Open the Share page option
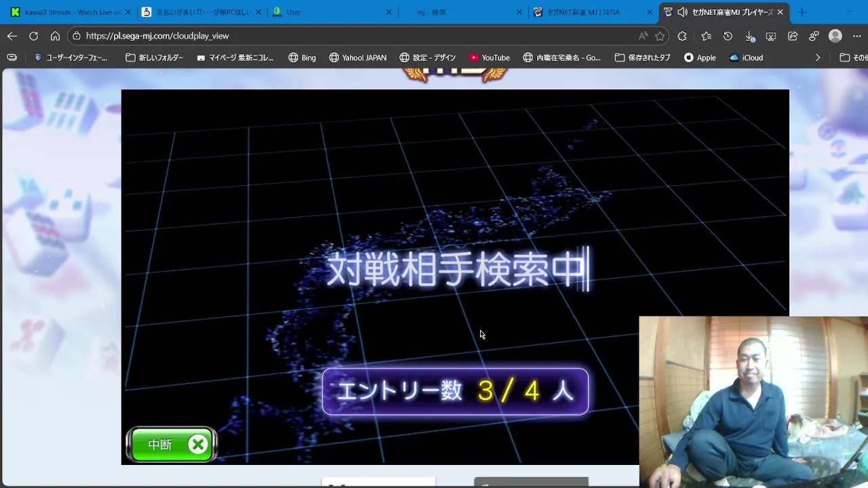The image size is (868, 488). 793,36
